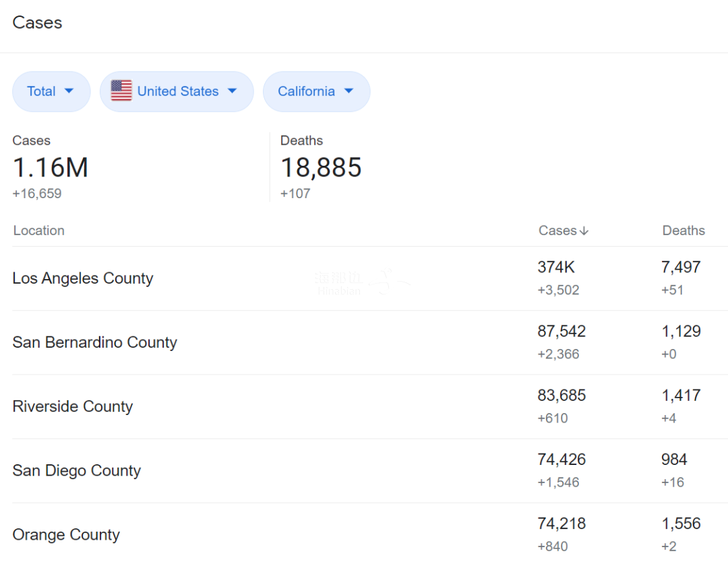
Task: Open the San Diego County entry
Action: pyautogui.click(x=77, y=470)
